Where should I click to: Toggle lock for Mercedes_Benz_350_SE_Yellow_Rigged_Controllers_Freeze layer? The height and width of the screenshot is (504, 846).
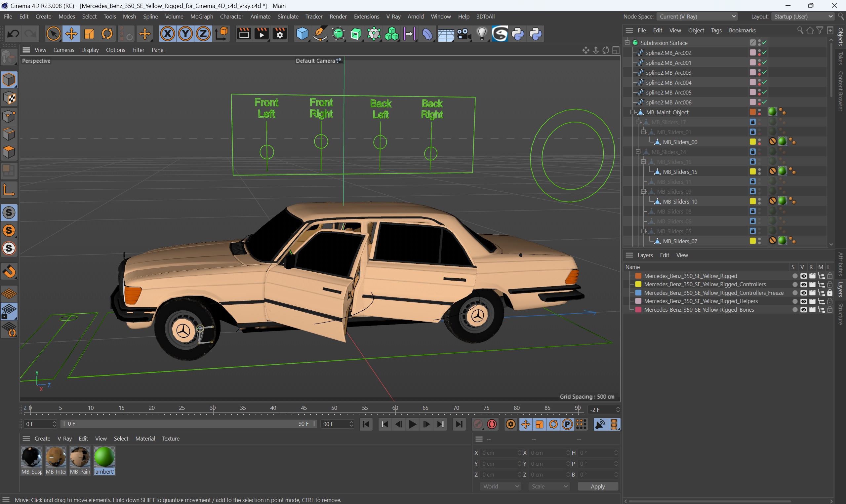[830, 293]
